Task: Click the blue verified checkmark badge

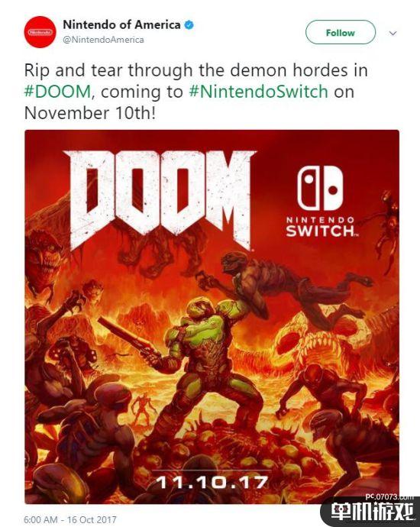Action: tap(189, 24)
